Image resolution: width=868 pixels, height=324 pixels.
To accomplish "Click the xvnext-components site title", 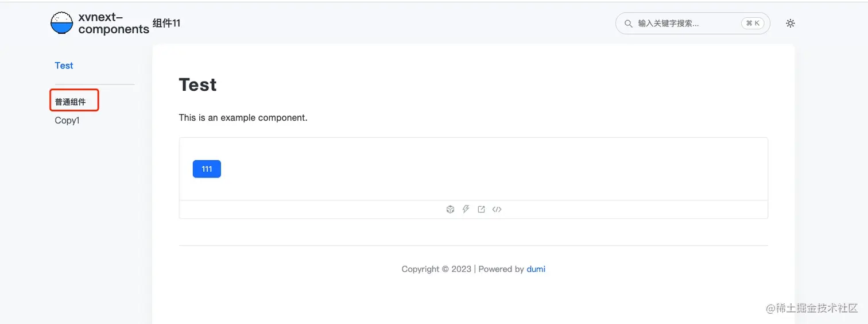I will coord(113,24).
